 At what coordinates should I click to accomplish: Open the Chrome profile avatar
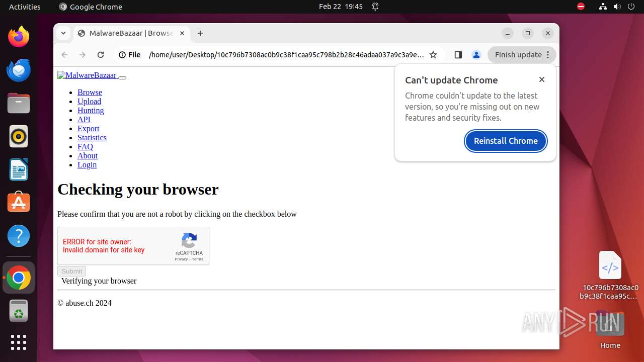click(476, 55)
